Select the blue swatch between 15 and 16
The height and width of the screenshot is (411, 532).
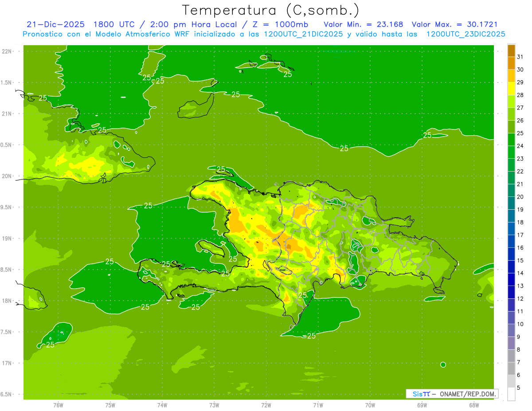point(511,254)
